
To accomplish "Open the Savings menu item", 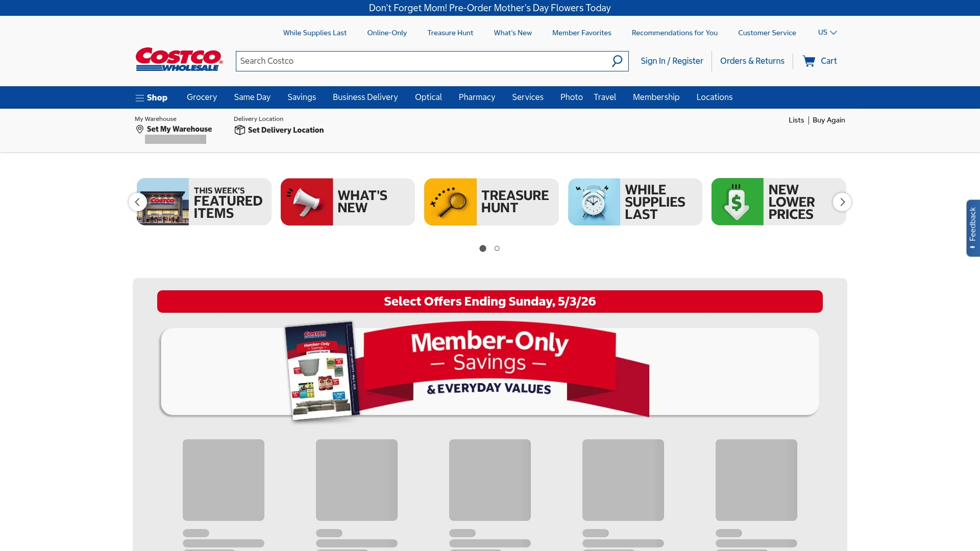I will point(302,97).
